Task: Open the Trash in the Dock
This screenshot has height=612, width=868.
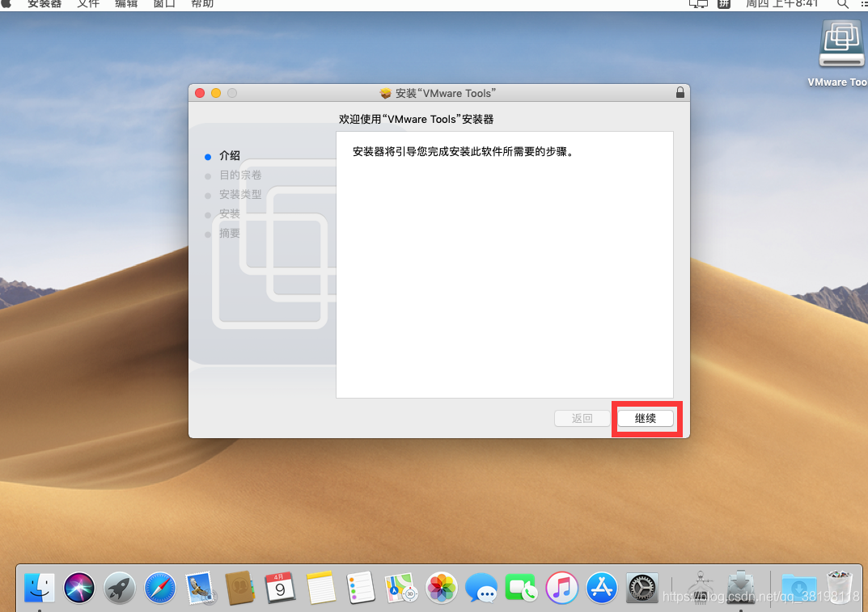Action: pos(840,587)
